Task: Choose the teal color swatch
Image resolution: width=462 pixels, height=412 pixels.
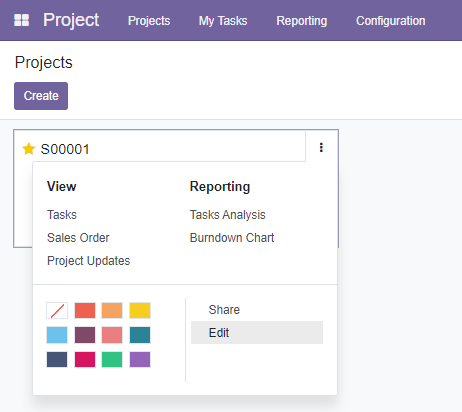Action: pos(140,335)
